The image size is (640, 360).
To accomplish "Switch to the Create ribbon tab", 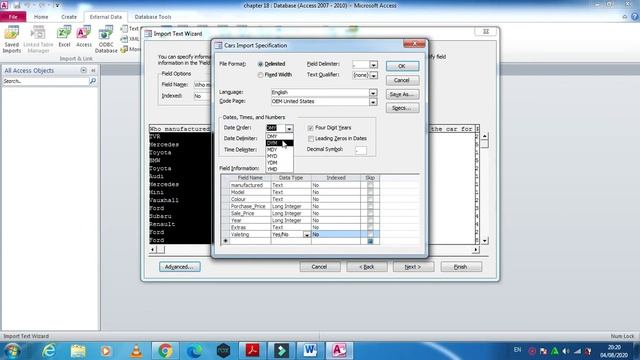I will [x=69, y=17].
